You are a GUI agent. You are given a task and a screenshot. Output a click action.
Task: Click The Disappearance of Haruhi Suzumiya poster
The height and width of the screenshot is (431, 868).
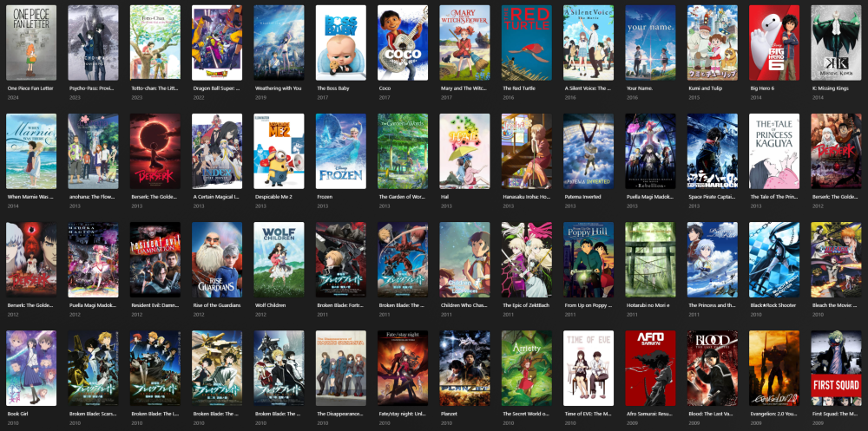click(x=341, y=368)
